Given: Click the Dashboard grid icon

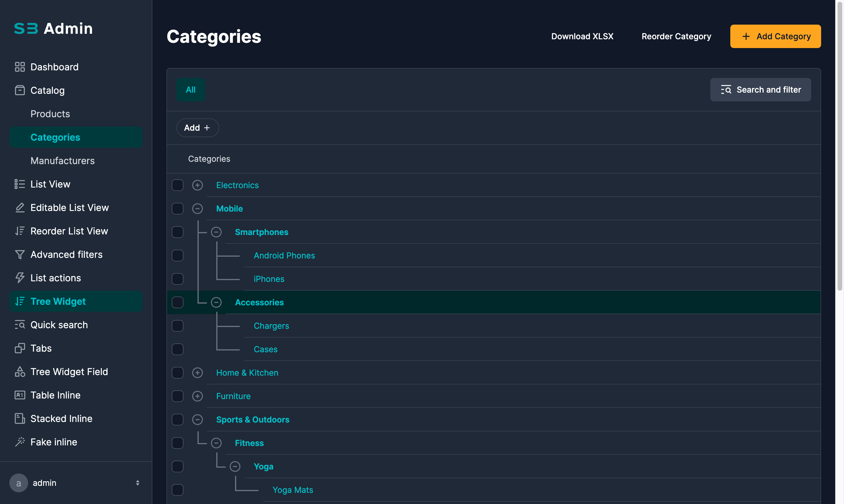Looking at the screenshot, I should 20,67.
